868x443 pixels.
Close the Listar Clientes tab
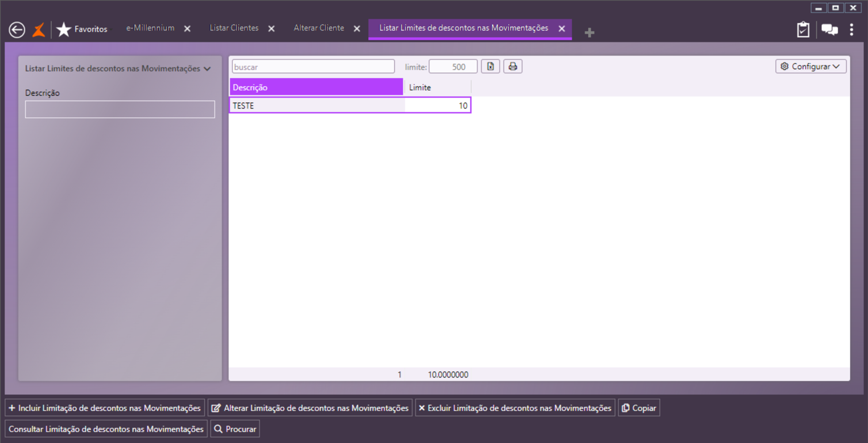point(271,29)
